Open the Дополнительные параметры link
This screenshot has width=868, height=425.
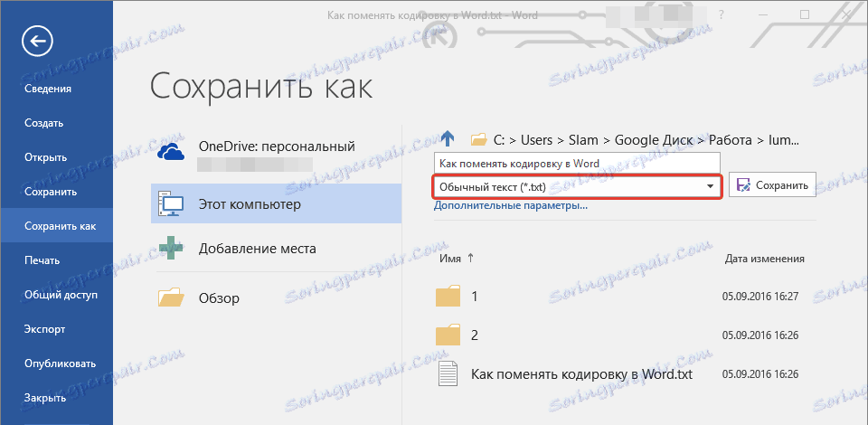tap(510, 206)
